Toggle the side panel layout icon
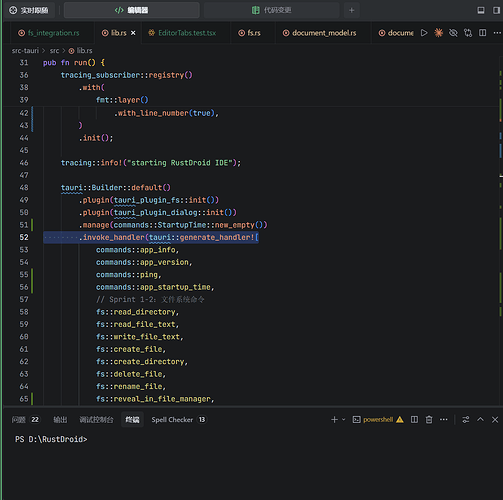Viewport: 503px width, 500px height. pos(496,10)
